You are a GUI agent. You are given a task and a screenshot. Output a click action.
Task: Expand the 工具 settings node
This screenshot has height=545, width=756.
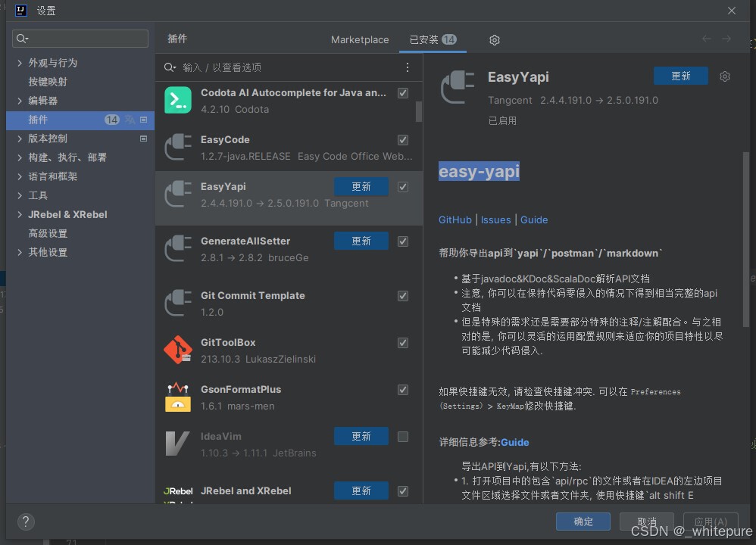pos(20,195)
